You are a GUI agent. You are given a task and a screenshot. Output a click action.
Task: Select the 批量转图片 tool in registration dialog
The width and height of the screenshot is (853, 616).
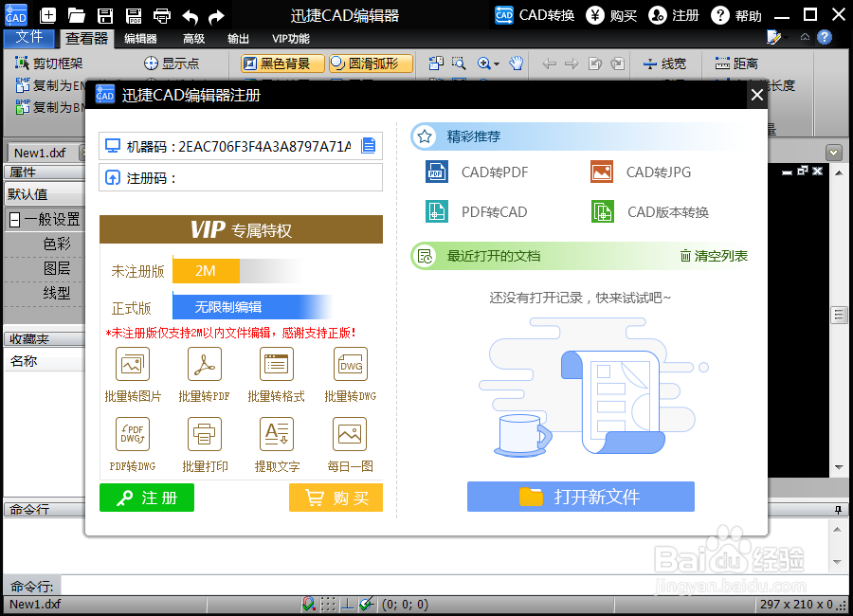(132, 373)
